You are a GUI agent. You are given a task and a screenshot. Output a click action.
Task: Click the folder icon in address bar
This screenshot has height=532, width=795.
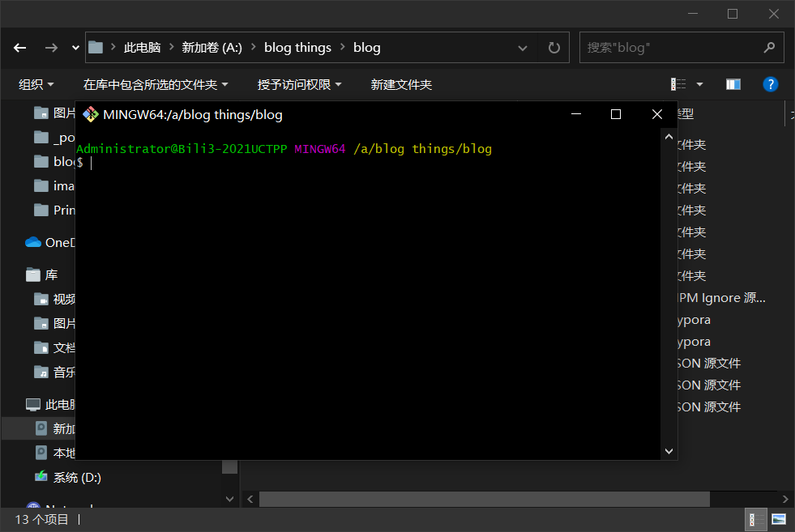click(x=96, y=48)
